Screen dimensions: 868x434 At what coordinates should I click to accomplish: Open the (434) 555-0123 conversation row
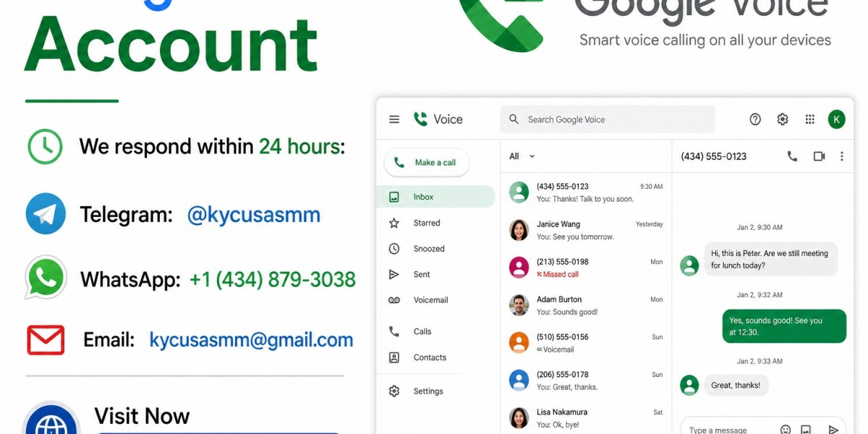(x=586, y=192)
